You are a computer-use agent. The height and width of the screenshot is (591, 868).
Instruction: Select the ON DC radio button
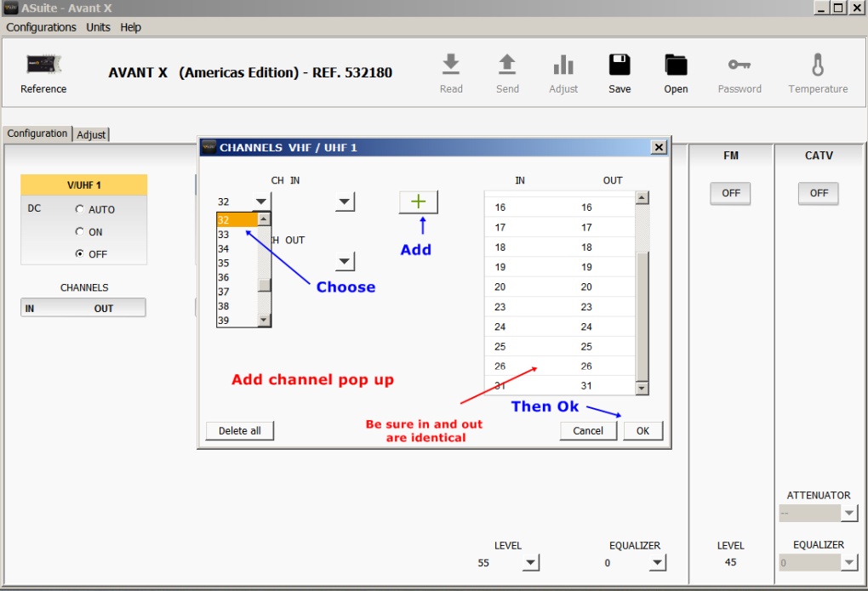coord(80,231)
